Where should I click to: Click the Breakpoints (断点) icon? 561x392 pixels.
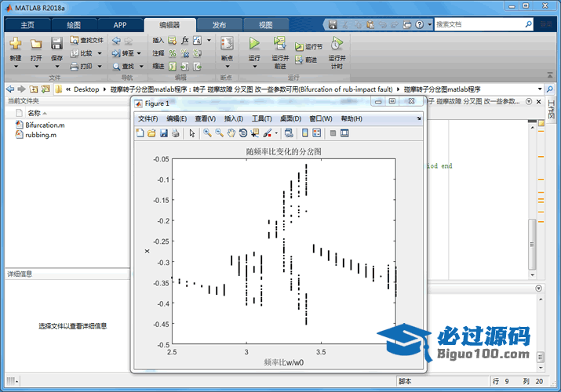point(227,44)
